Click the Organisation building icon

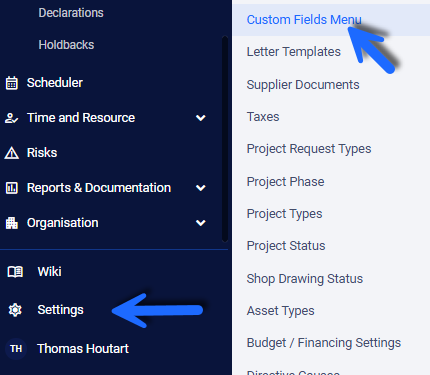[12, 223]
